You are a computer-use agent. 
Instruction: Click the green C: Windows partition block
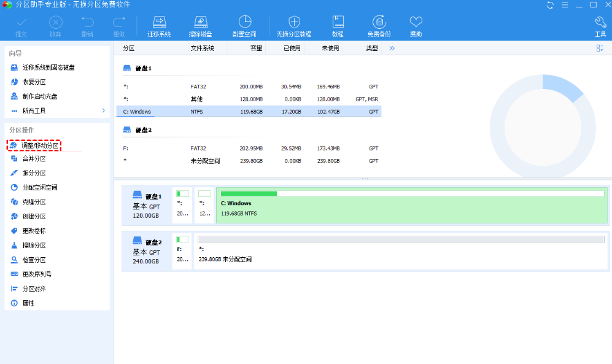pyautogui.click(x=411, y=207)
